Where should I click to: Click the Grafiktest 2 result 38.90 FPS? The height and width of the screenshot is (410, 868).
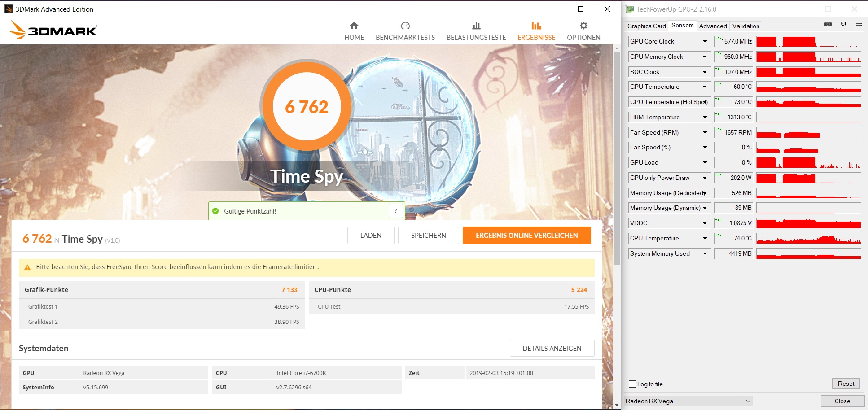287,322
